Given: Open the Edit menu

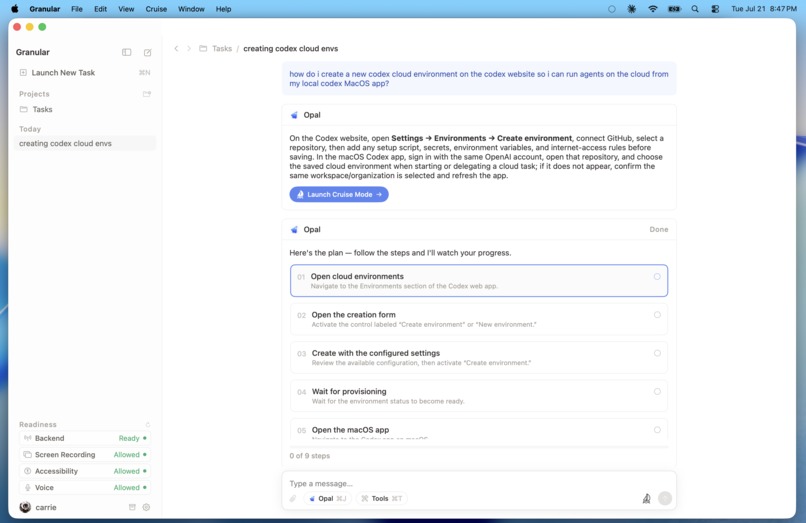Looking at the screenshot, I should point(100,9).
